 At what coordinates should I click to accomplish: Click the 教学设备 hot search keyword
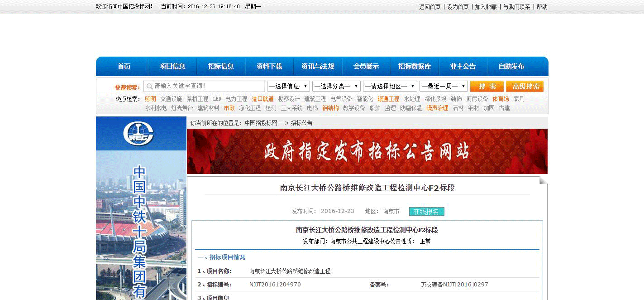coord(354,108)
